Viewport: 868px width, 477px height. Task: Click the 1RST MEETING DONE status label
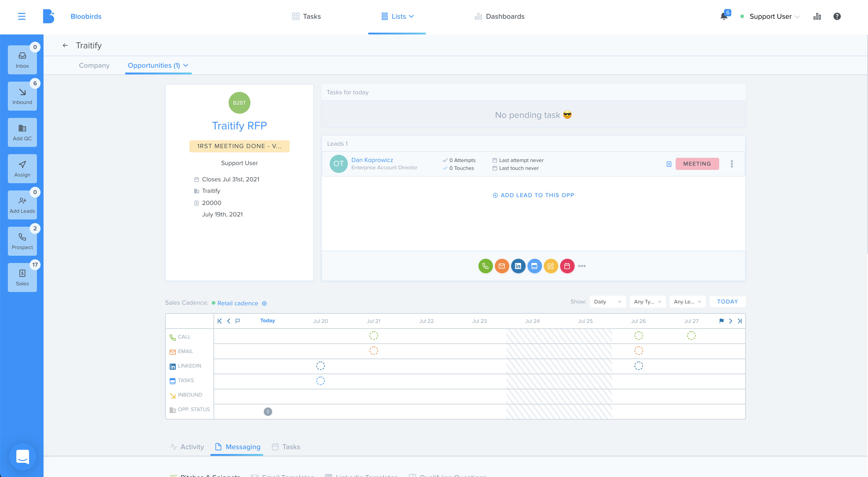tap(239, 146)
